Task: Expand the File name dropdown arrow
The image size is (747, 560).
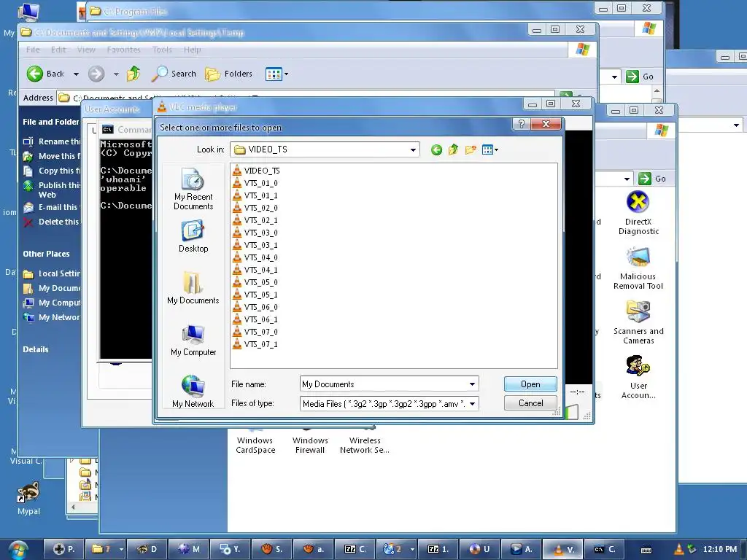Action: click(472, 384)
